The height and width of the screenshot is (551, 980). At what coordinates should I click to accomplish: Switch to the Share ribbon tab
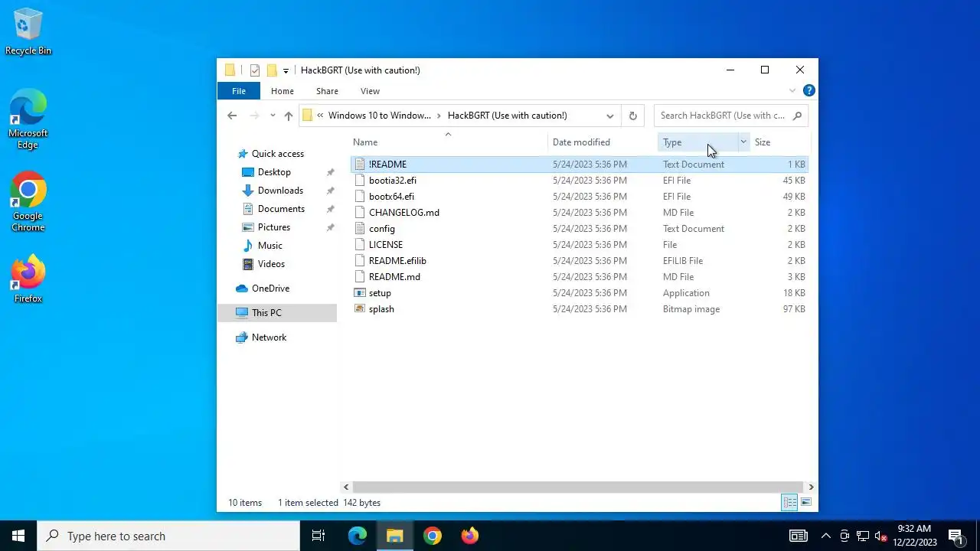click(x=327, y=91)
